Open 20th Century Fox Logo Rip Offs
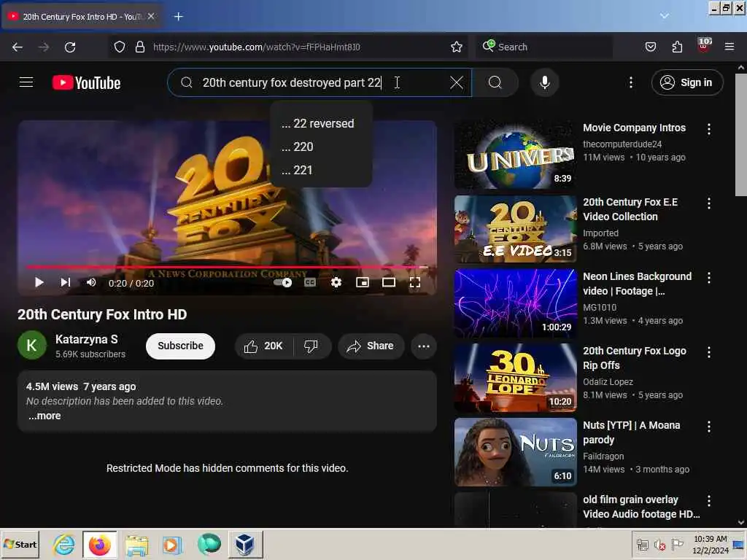Image resolution: width=747 pixels, height=560 pixels. (516, 378)
